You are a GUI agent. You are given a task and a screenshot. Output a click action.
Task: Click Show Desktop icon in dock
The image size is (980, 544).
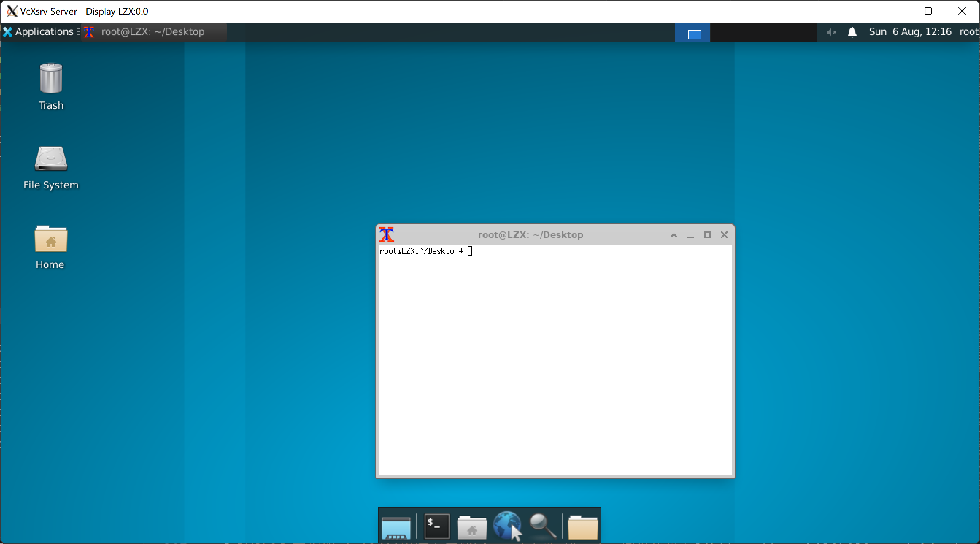pos(396,527)
